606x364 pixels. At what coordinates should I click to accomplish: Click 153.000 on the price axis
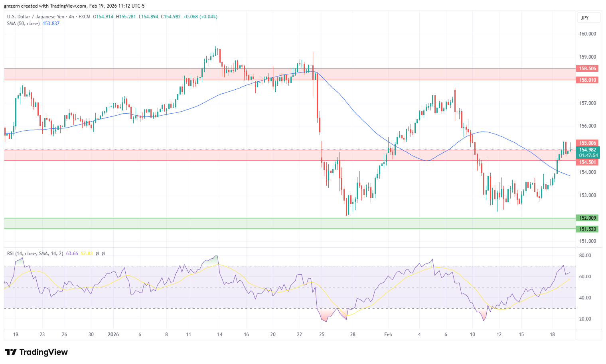click(588, 195)
